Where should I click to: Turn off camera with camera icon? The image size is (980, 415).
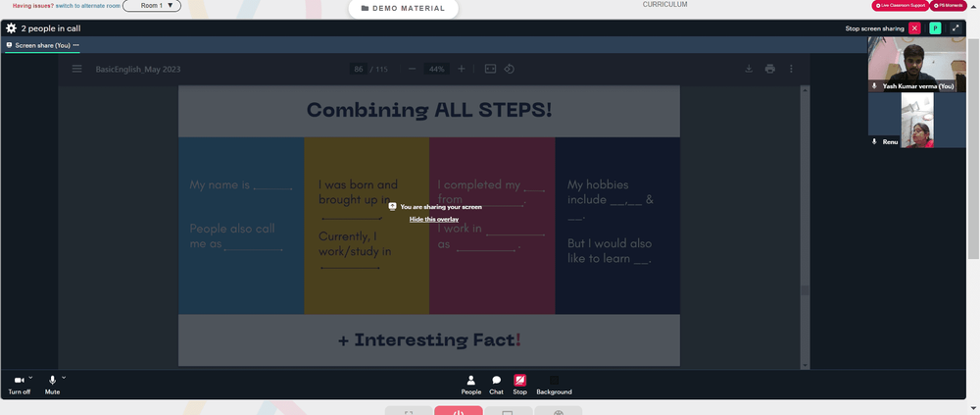click(x=19, y=380)
